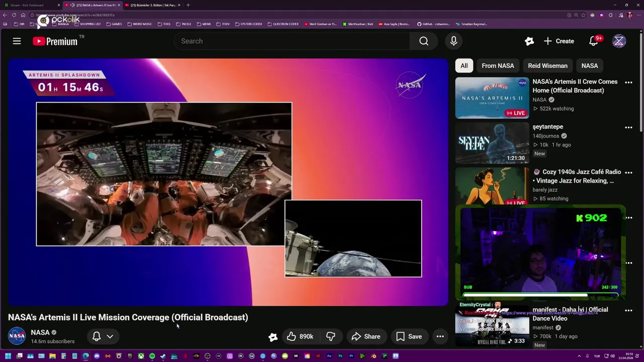Open Xbox app in the taskbar
Viewport: 644px width, 362px height.
[141, 356]
